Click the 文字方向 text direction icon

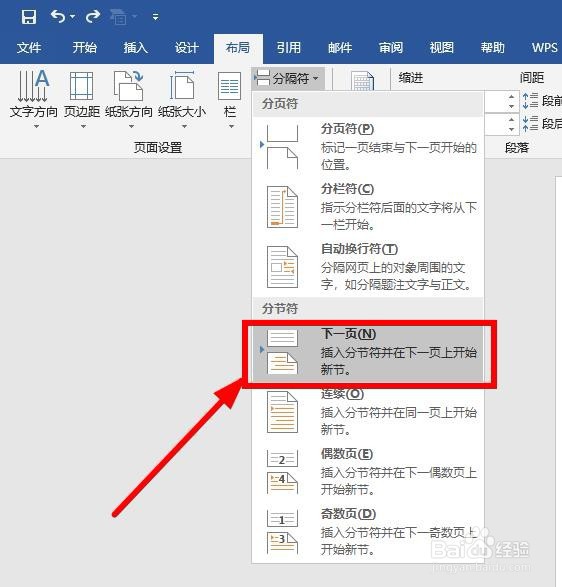pyautogui.click(x=34, y=86)
